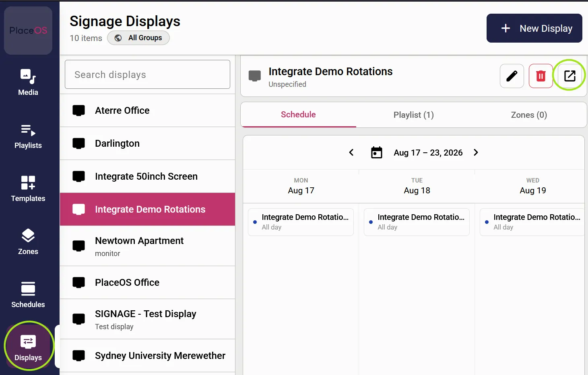Open Schedules from the sidebar
This screenshot has width=588, height=375.
point(28,295)
